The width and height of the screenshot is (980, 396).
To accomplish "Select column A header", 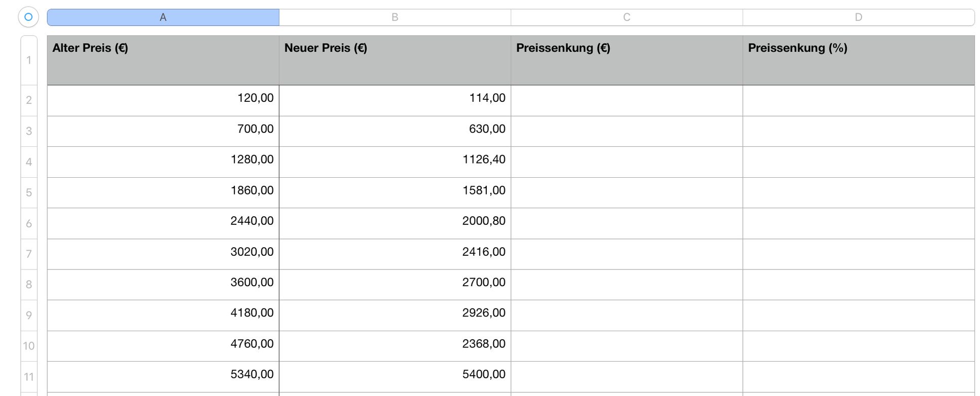I will pos(163,17).
